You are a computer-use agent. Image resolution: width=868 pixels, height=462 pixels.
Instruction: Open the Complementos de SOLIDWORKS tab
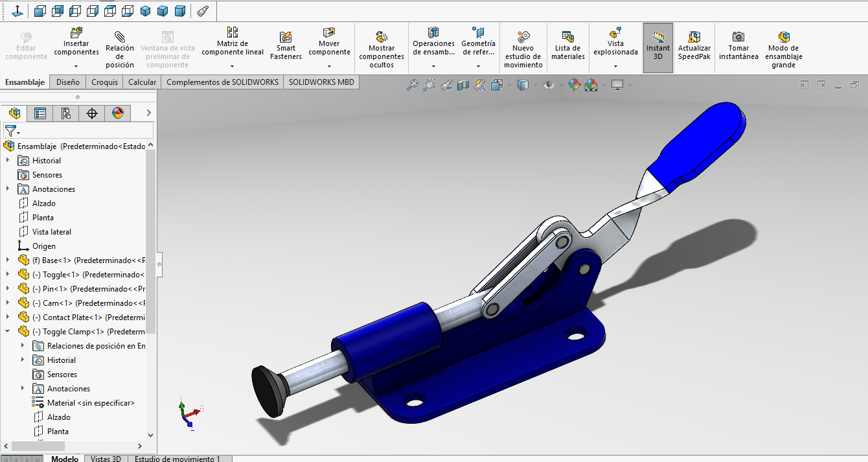[222, 82]
